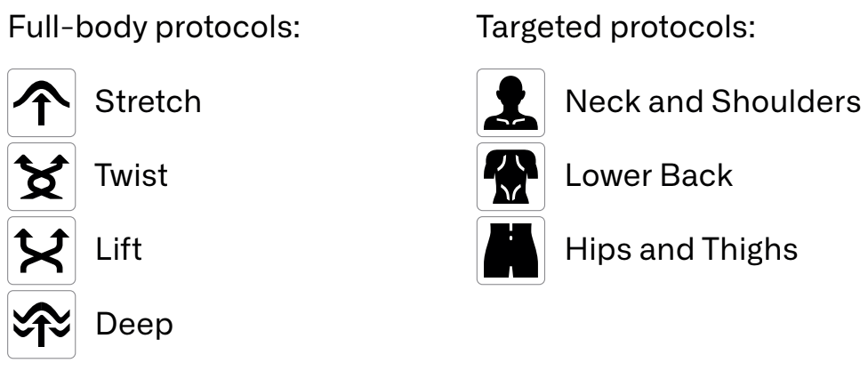Image resolution: width=868 pixels, height=379 pixels.
Task: Click the "Stretch" text label
Action: pyautogui.click(x=148, y=102)
